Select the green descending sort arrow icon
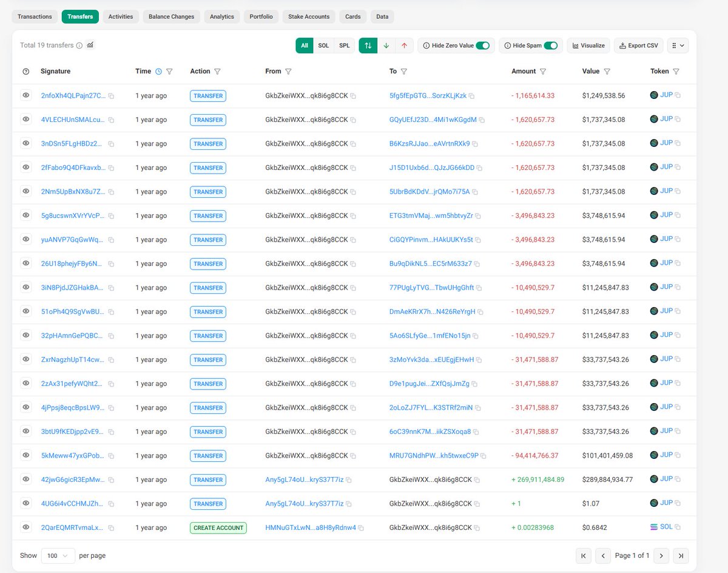The image size is (728, 573). 386,45
